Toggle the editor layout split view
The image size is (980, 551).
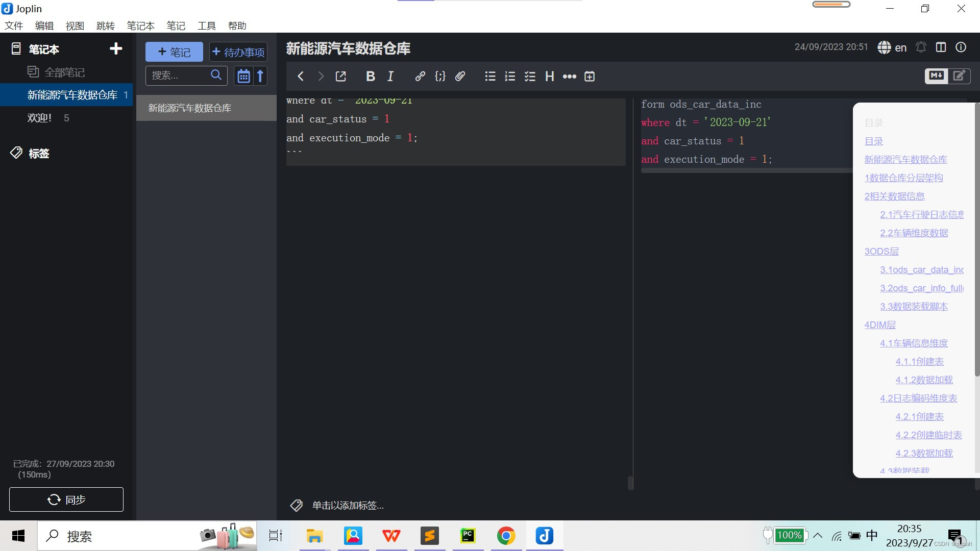pos(941,47)
